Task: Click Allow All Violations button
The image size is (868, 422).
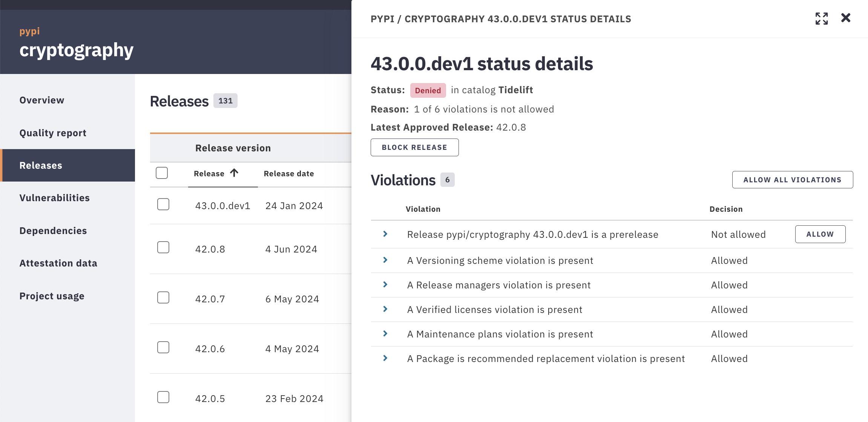Action: (x=792, y=180)
